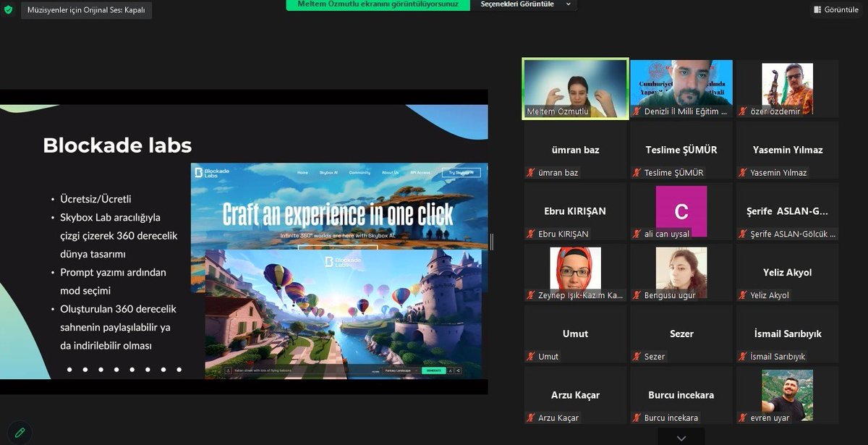Click About Us in the Blockade Labs site menu

tap(390, 172)
